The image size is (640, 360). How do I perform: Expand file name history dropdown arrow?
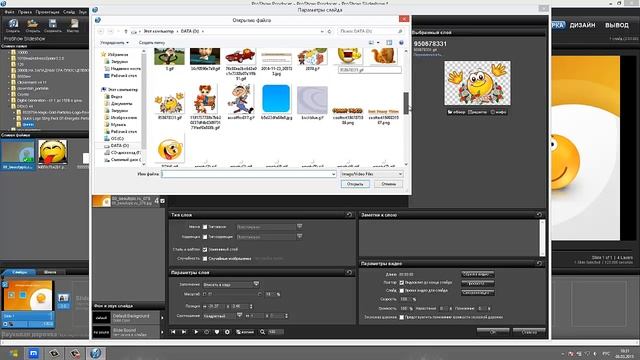point(333,174)
